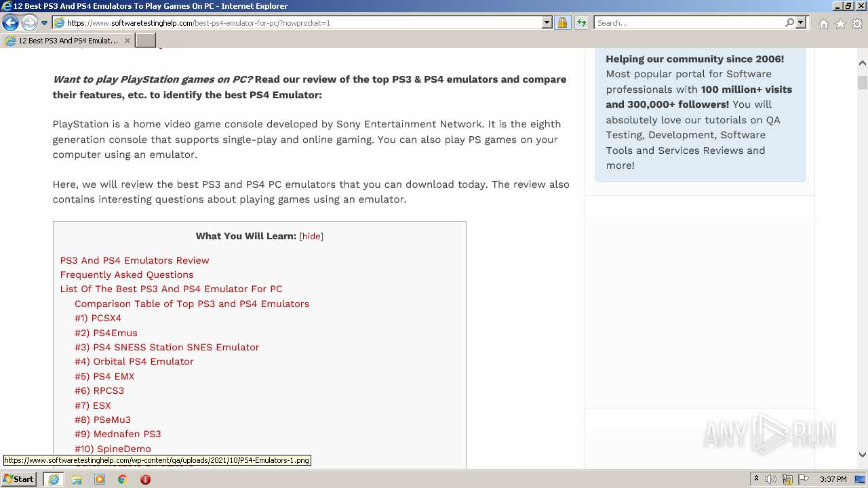Click the network tray icon
The height and width of the screenshot is (488, 868).
pyautogui.click(x=787, y=479)
